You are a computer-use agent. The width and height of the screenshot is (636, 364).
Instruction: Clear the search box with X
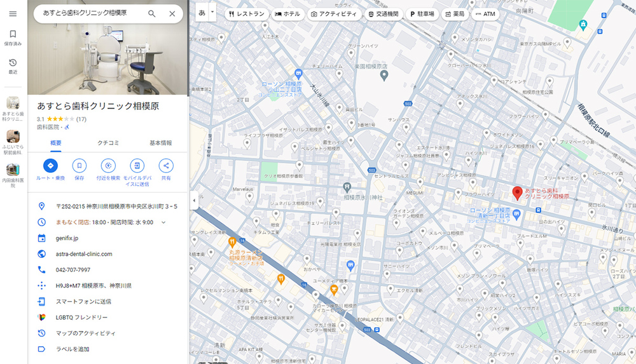click(172, 13)
